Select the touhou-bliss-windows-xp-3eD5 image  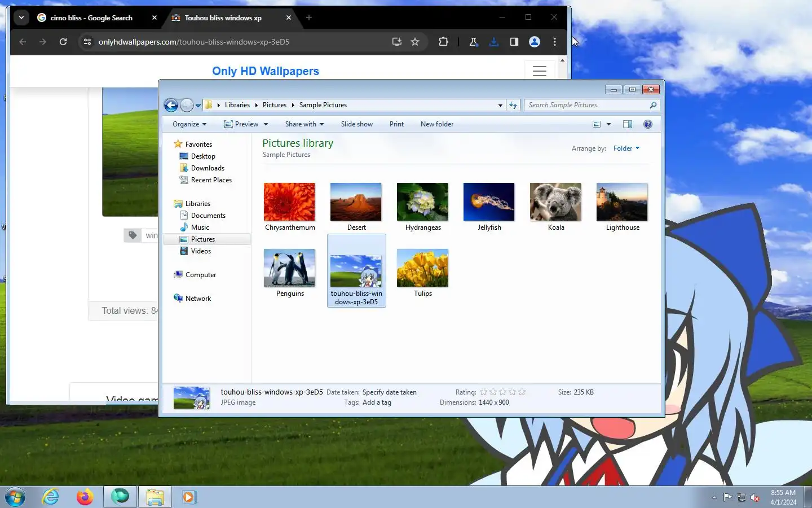click(356, 271)
